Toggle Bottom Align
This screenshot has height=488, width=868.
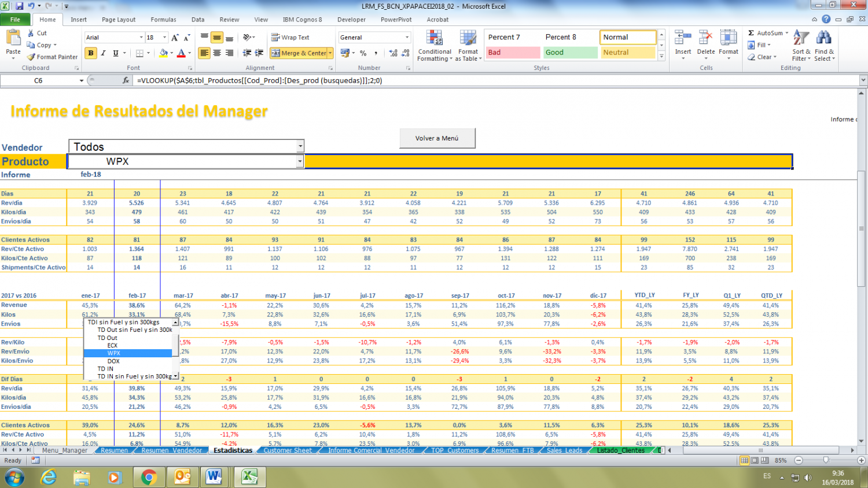(x=229, y=38)
